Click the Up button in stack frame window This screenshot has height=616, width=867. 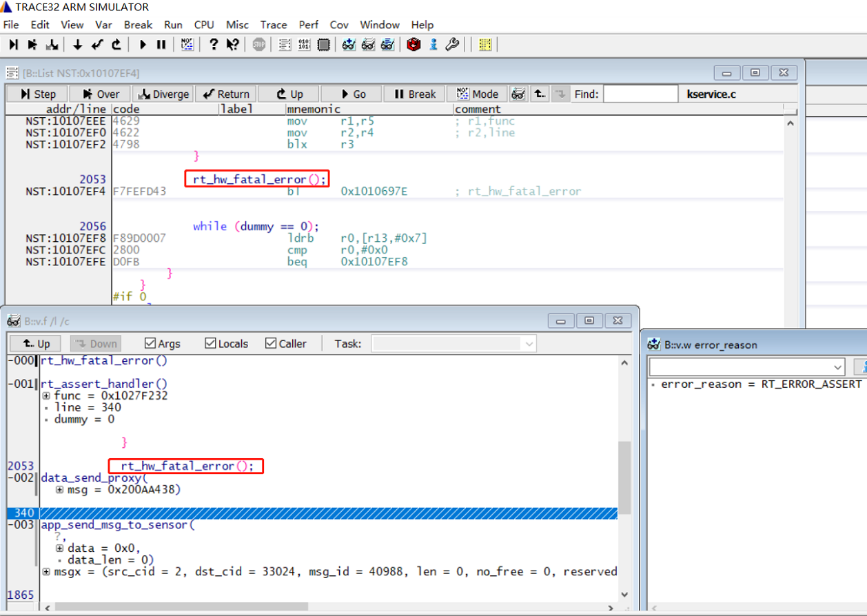point(36,343)
